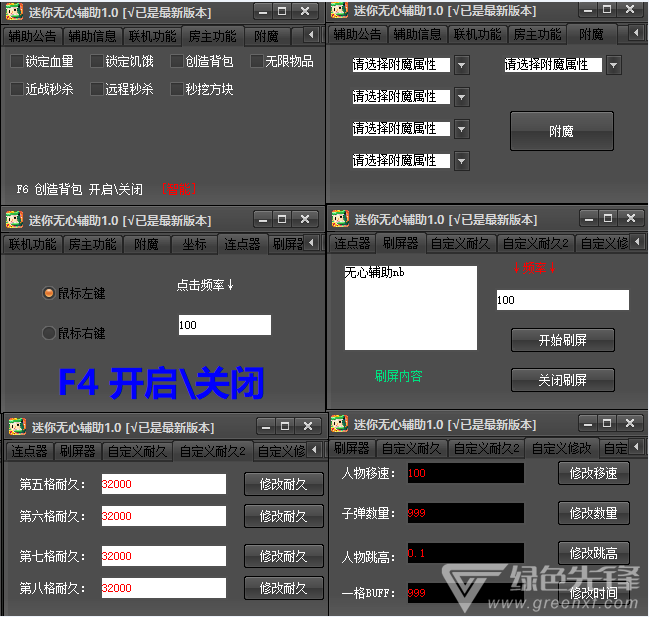Open the right-column 请选择附魔属性 dropdown above 附魔 button

pyautogui.click(x=614, y=65)
